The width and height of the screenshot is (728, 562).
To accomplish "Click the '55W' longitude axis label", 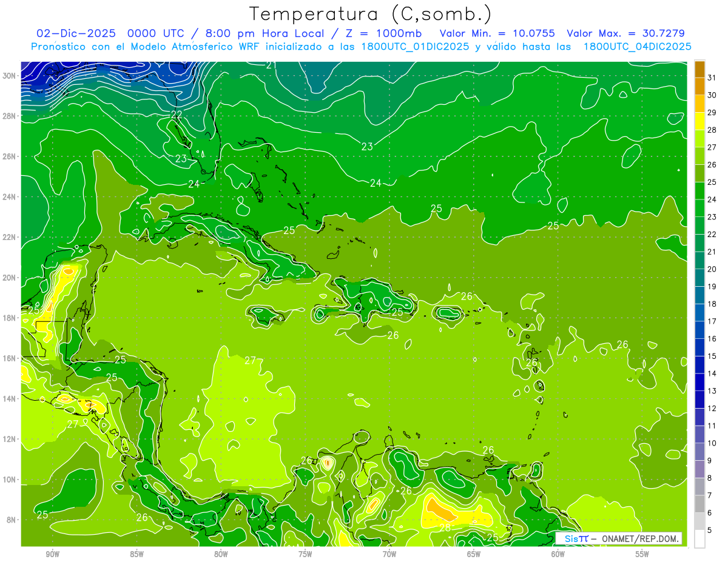I will pyautogui.click(x=642, y=554).
